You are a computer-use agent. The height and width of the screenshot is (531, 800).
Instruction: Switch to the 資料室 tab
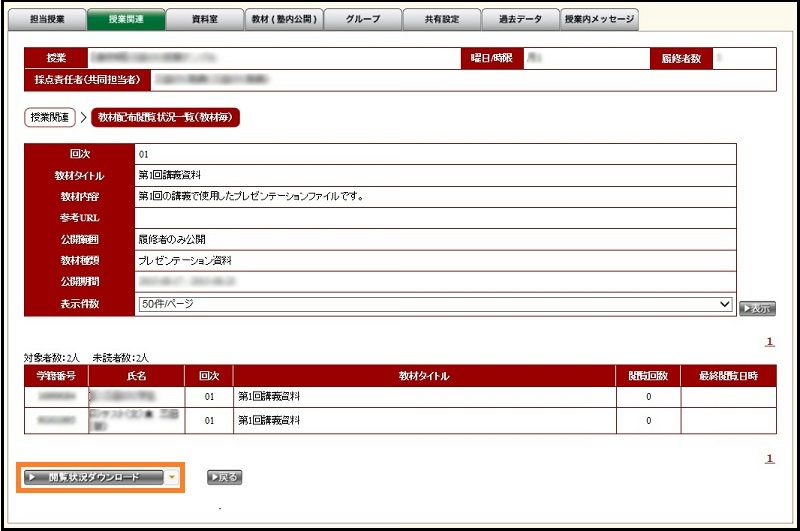coord(203,19)
